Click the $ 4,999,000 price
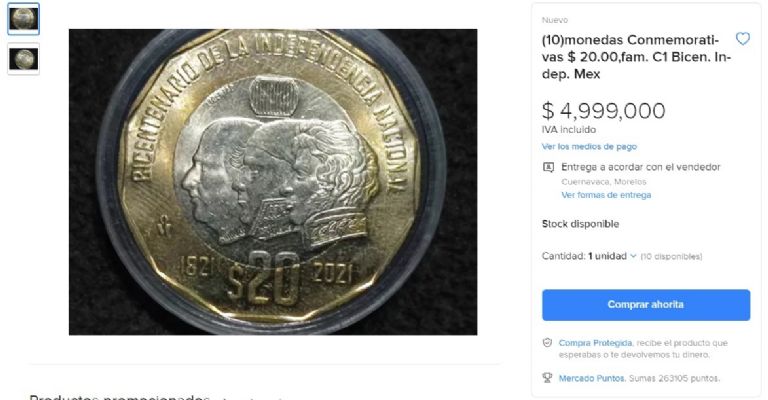The width and height of the screenshot is (768, 400). point(603,111)
